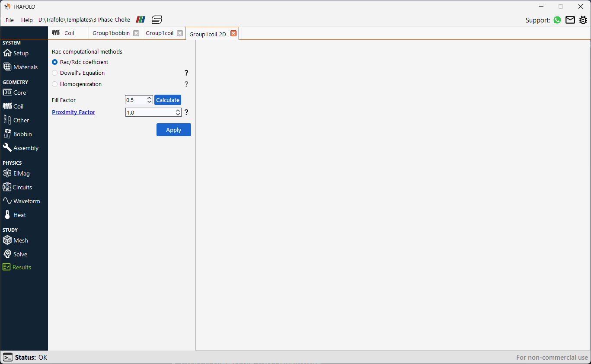The image size is (591, 364).
Task: Click the 'For non-commercial use' label
Action: point(552,358)
